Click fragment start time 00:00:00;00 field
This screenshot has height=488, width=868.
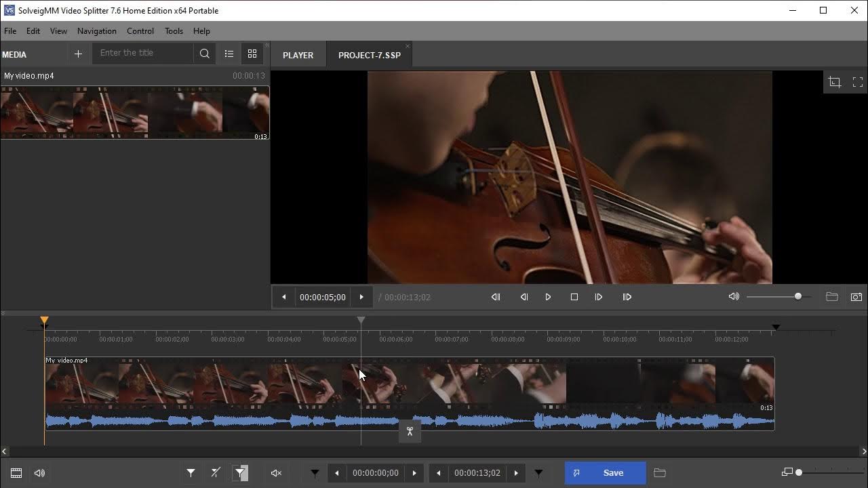(376, 473)
